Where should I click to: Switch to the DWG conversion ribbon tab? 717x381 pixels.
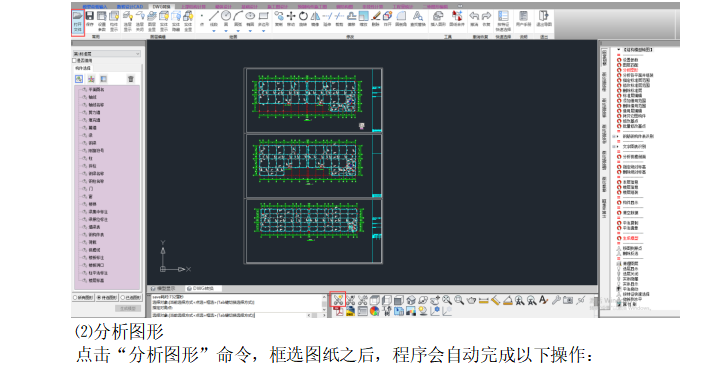point(161,6)
